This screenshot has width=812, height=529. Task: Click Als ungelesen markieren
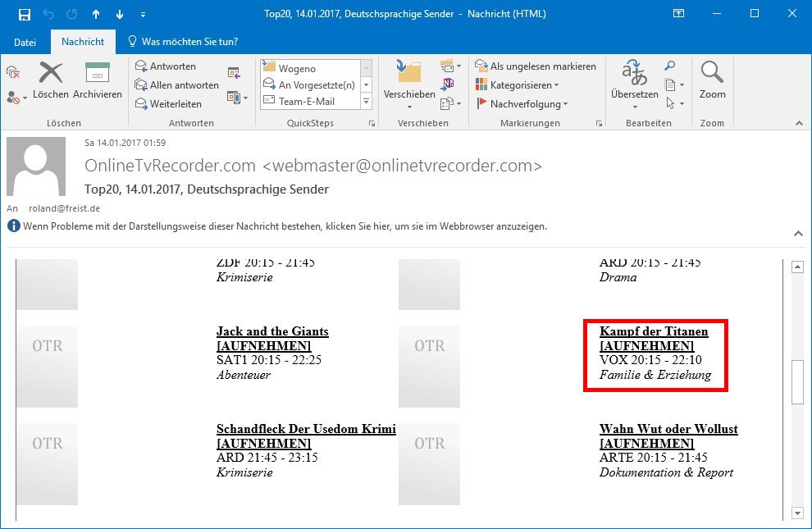[x=536, y=66]
